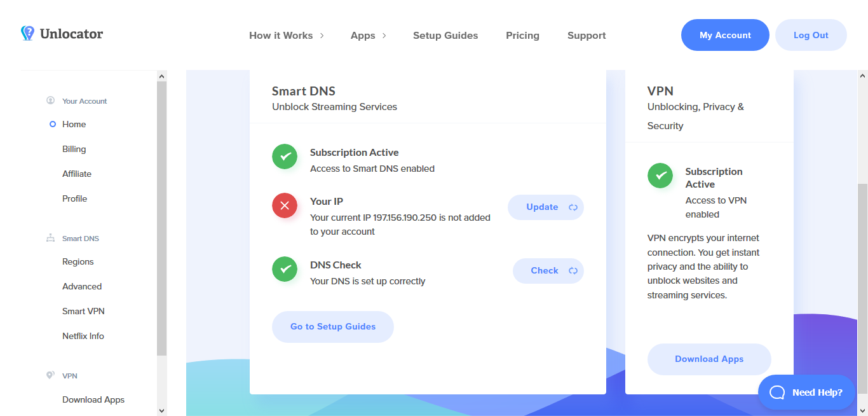Run the DNS Check

tap(548, 271)
